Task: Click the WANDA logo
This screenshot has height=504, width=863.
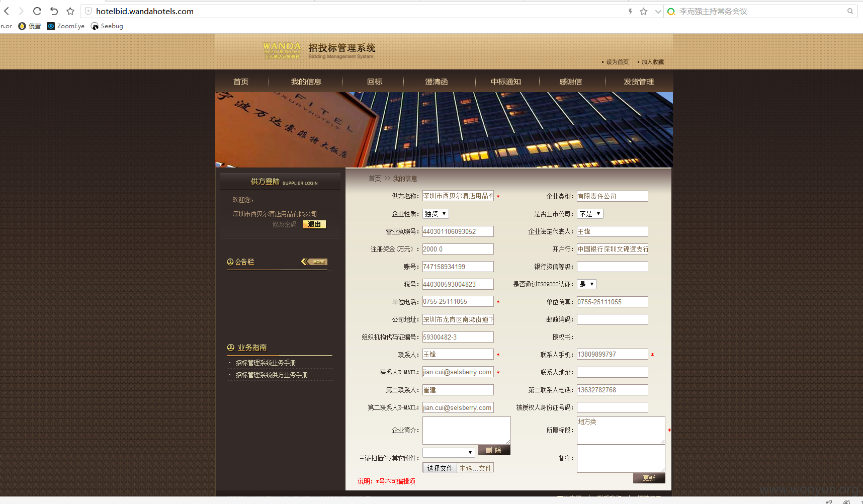Action: tap(282, 50)
